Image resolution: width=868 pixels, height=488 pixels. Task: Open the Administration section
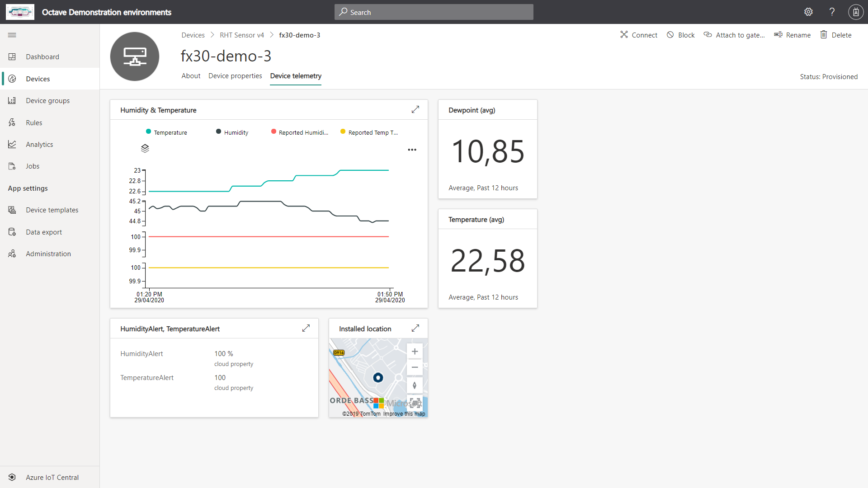click(x=50, y=254)
